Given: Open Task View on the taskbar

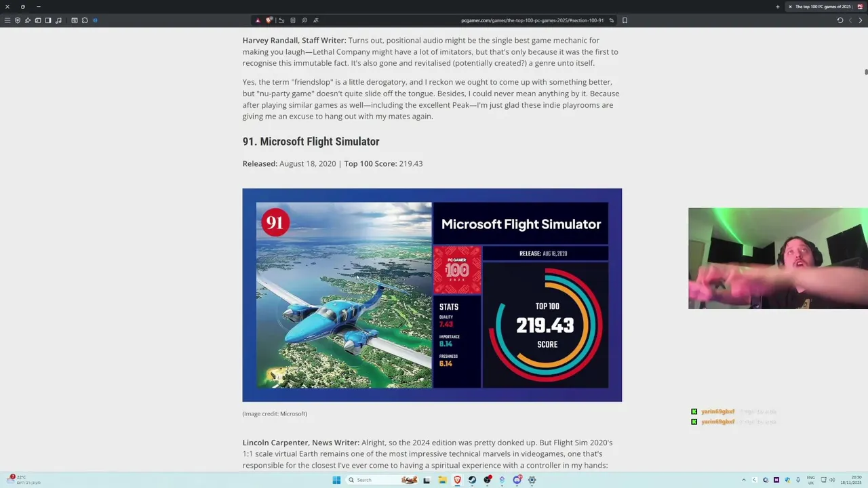Looking at the screenshot, I should point(427,480).
